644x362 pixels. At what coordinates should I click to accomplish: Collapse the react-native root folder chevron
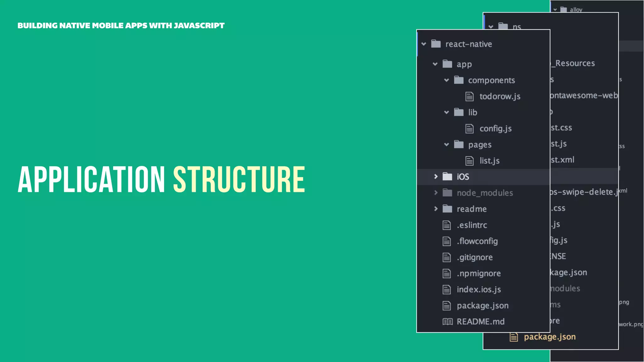(x=424, y=44)
